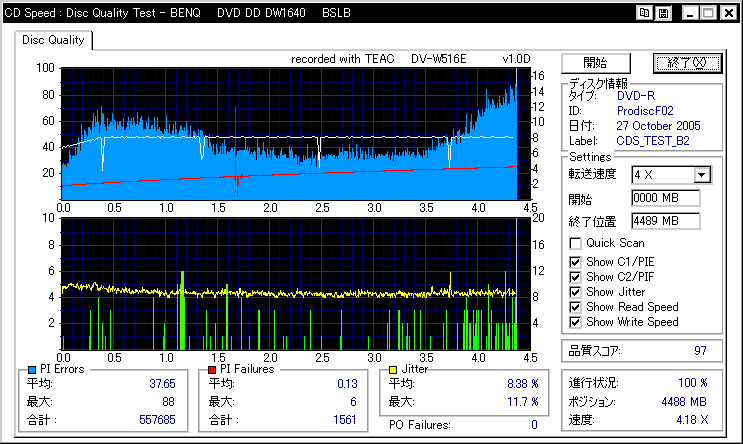Click the DVD-R disc type value

(x=636, y=96)
